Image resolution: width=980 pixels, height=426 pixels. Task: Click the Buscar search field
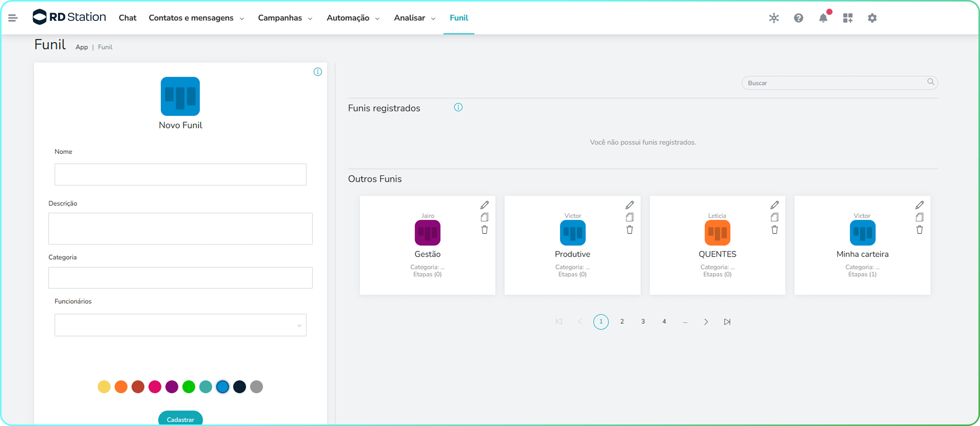tap(840, 83)
